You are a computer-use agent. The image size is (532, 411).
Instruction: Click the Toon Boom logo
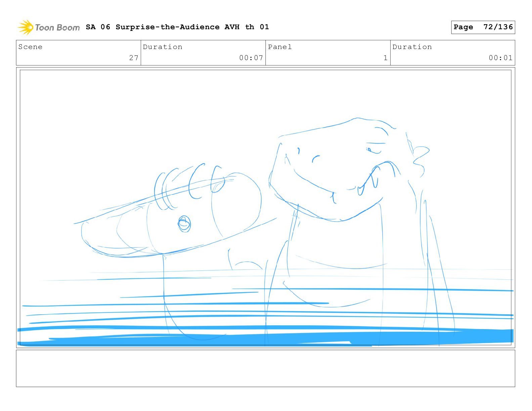(49, 27)
